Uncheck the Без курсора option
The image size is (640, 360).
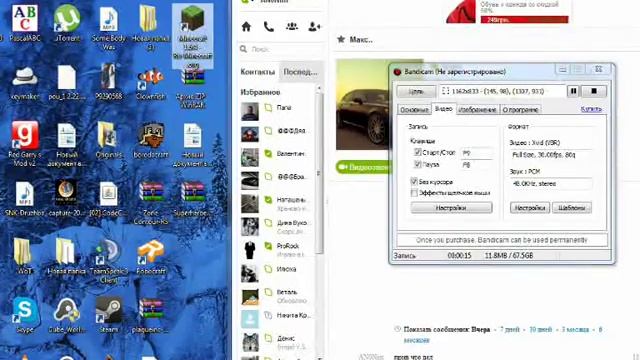[x=414, y=181]
